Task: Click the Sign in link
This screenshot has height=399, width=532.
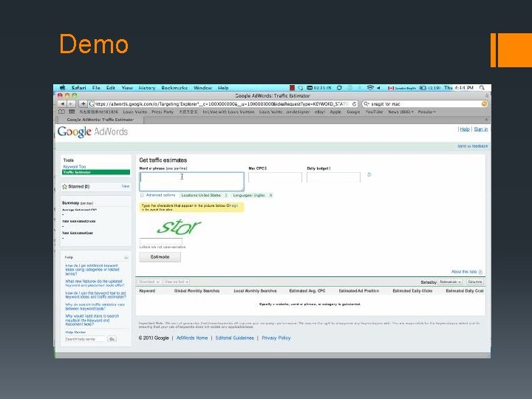Action: tap(481, 129)
